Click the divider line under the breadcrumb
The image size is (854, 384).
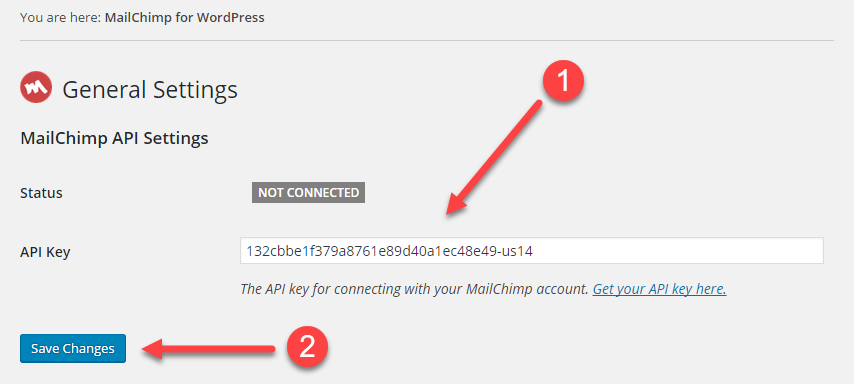point(427,40)
